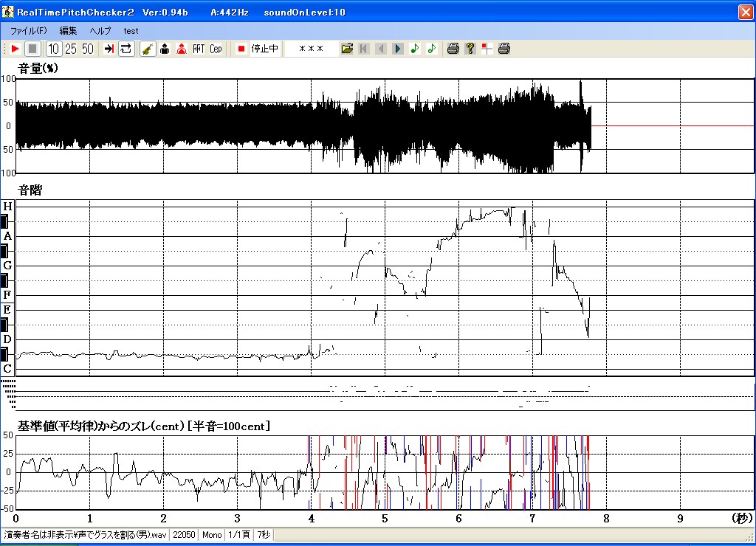Screen dimensions: 756x546
Task: Select the 10 time-scale button
Action: coord(53,49)
